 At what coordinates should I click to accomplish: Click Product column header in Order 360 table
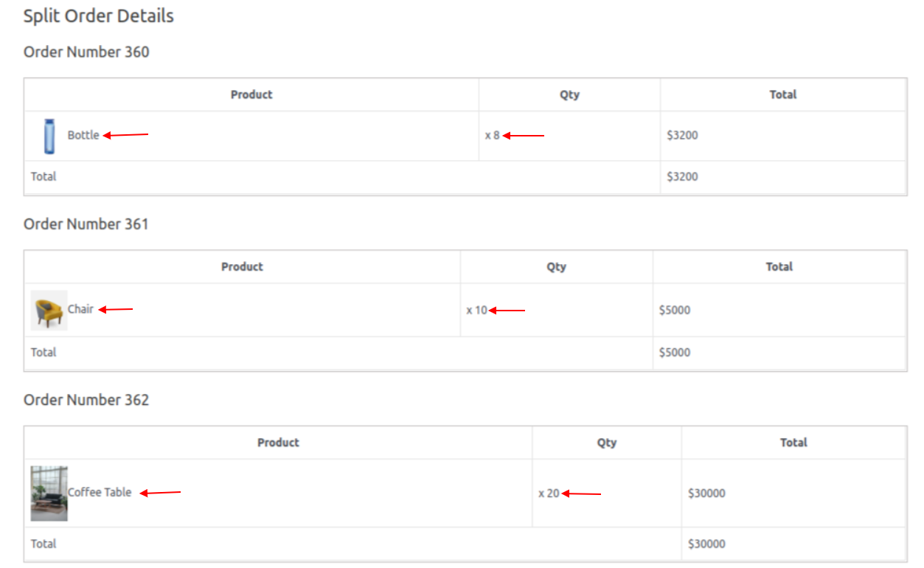[251, 94]
